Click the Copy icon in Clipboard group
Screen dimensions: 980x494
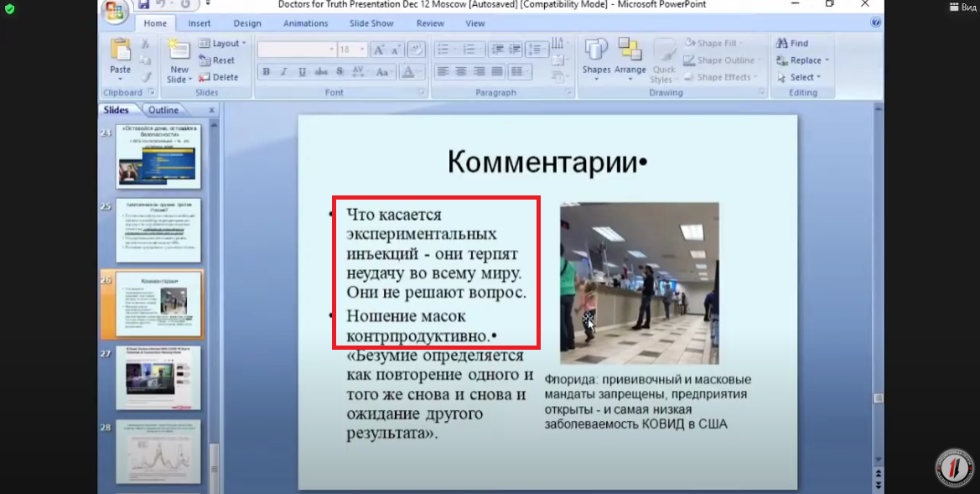[145, 60]
